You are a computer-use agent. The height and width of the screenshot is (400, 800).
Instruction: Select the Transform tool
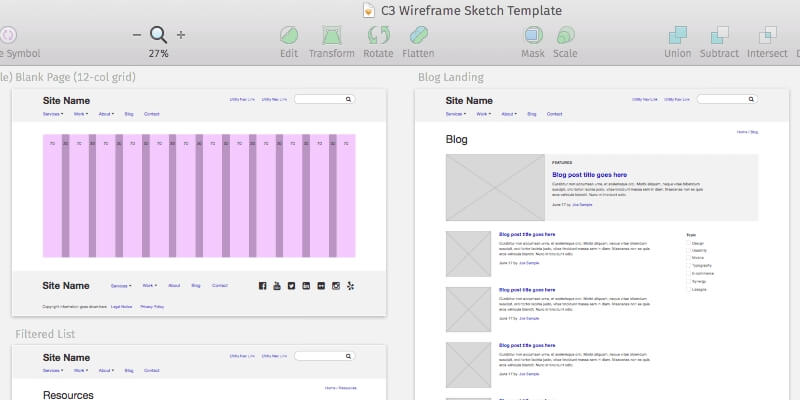[x=331, y=36]
